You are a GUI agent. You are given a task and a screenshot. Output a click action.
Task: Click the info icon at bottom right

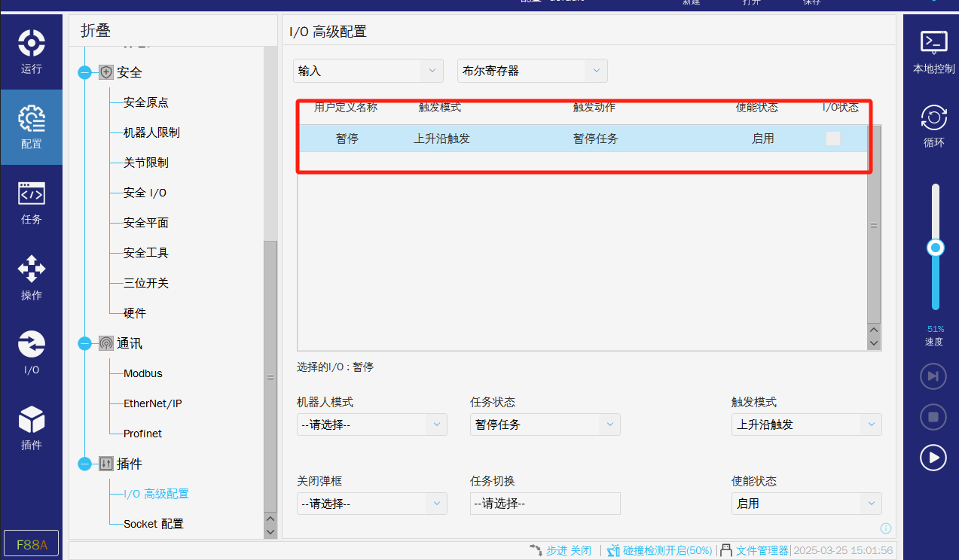pos(886,528)
